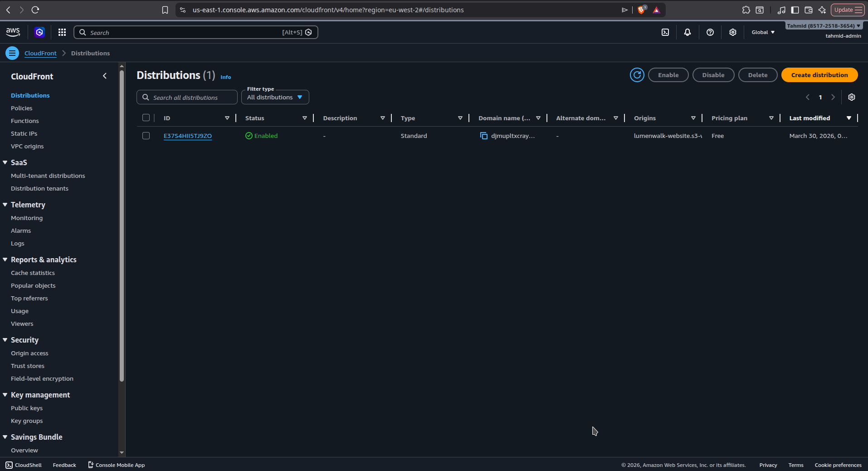The image size is (868, 471).
Task: Toggle the browser sidebar panel
Action: pos(795,10)
